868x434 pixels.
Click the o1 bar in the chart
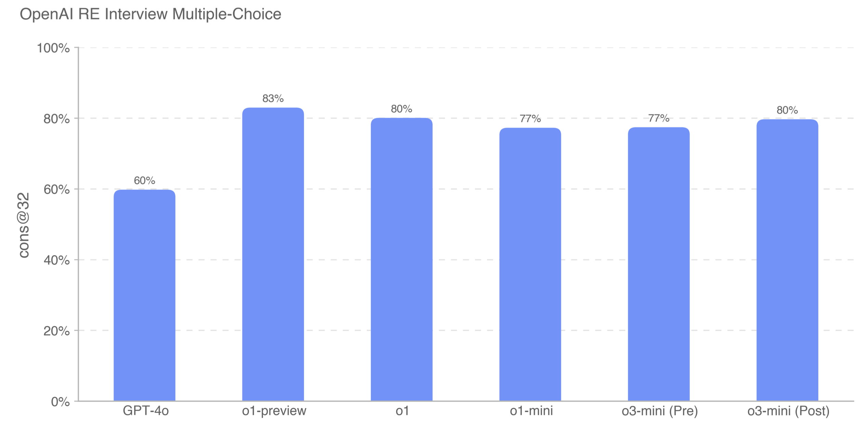(402, 259)
